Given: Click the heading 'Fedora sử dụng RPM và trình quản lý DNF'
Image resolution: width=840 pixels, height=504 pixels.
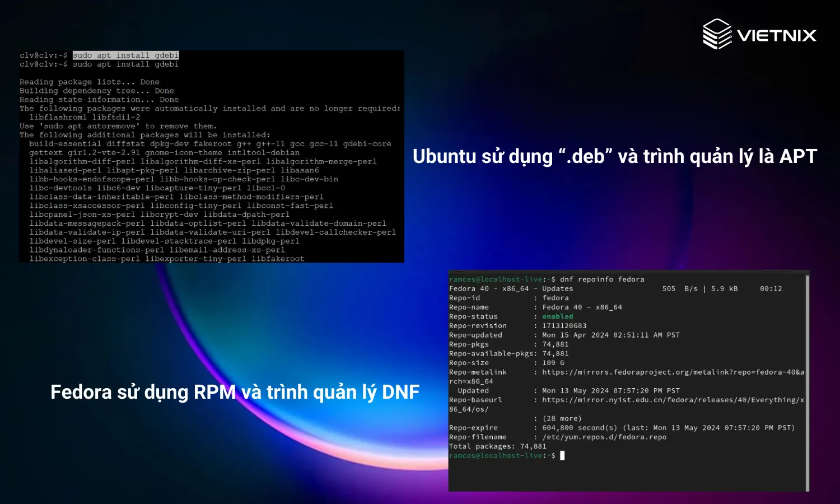Looking at the screenshot, I should click(235, 392).
